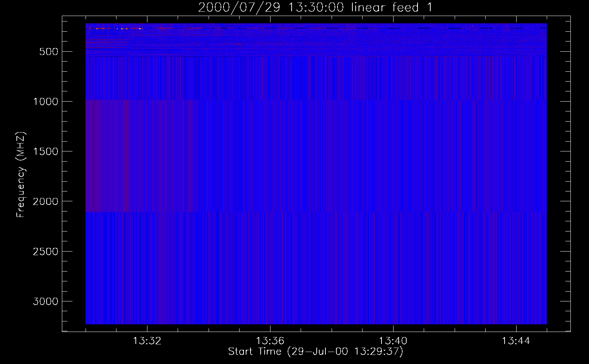Select the '500' frequency axis label
Image resolution: width=589 pixels, height=364 pixels.
point(49,52)
